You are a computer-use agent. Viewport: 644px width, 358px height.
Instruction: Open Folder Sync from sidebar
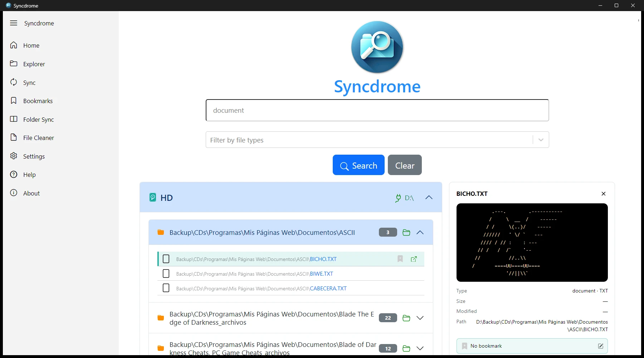tap(39, 120)
